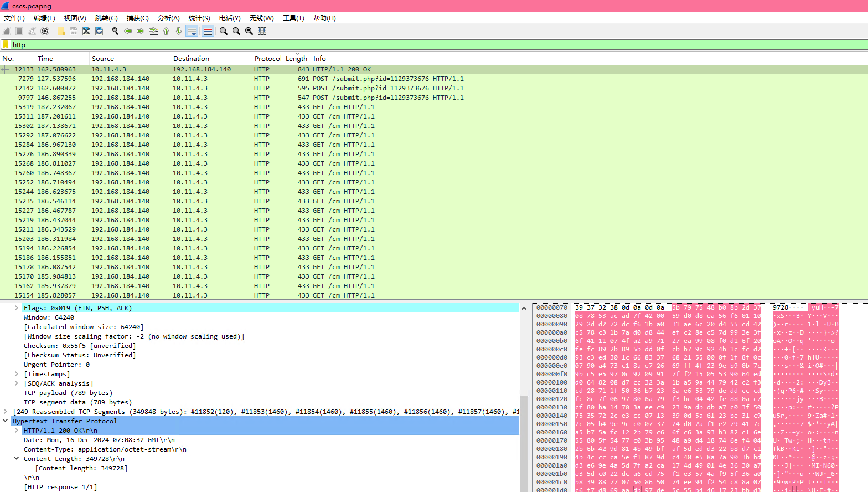Image resolution: width=868 pixels, height=492 pixels.
Task: Open the 统计(S) menu
Action: (x=199, y=18)
